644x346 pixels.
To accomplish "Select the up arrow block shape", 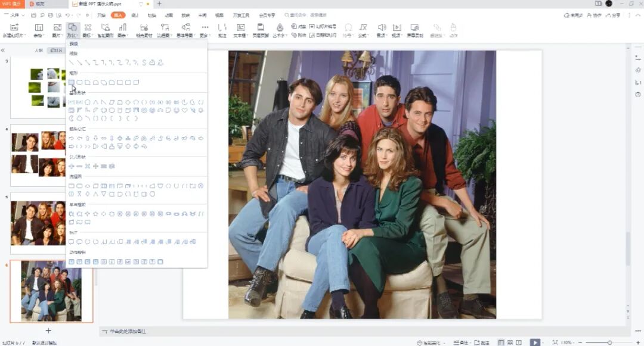I will 88,138.
